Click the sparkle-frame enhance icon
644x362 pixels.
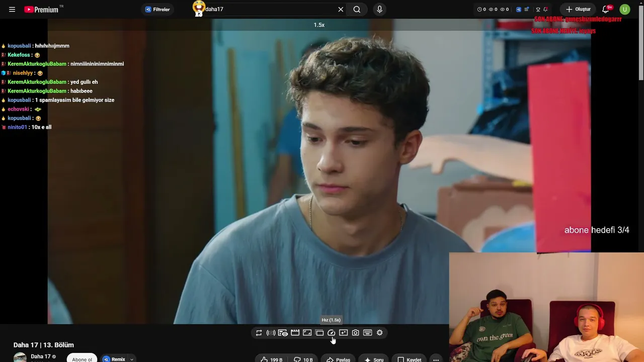pyautogui.click(x=343, y=333)
